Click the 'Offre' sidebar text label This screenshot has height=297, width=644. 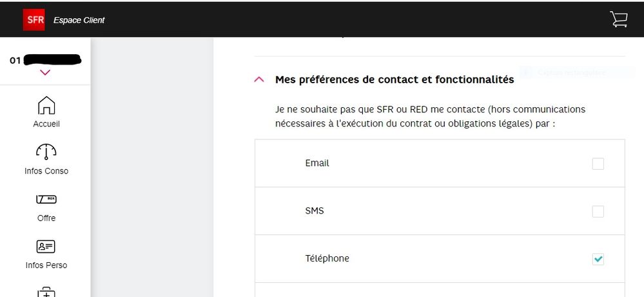[x=46, y=218]
